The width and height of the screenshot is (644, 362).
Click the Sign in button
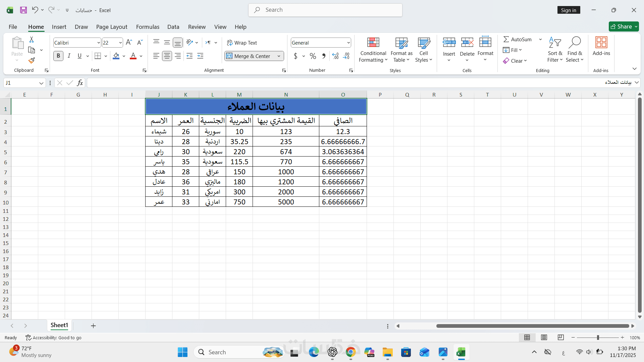(569, 10)
